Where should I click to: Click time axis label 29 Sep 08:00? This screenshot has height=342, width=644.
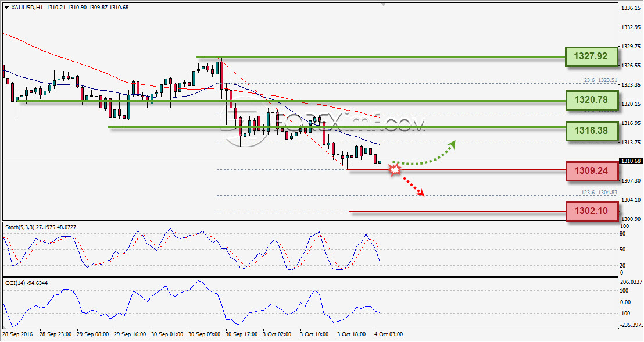coord(93,334)
